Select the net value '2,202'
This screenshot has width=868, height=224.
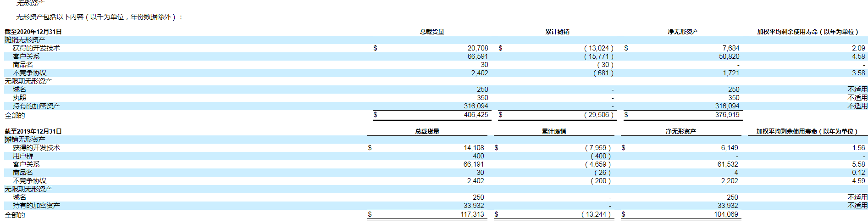(x=730, y=181)
